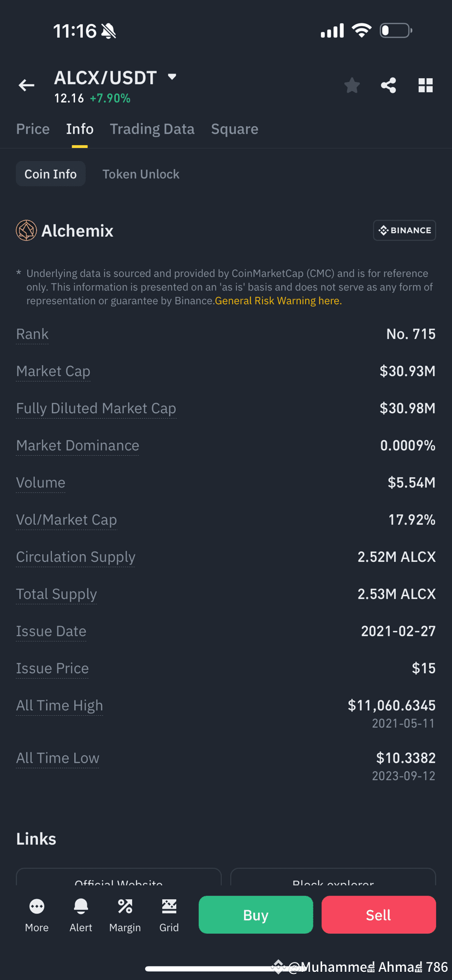Open the grid layout icon at top right
Viewport: 452px width, 980px height.
pyautogui.click(x=426, y=85)
